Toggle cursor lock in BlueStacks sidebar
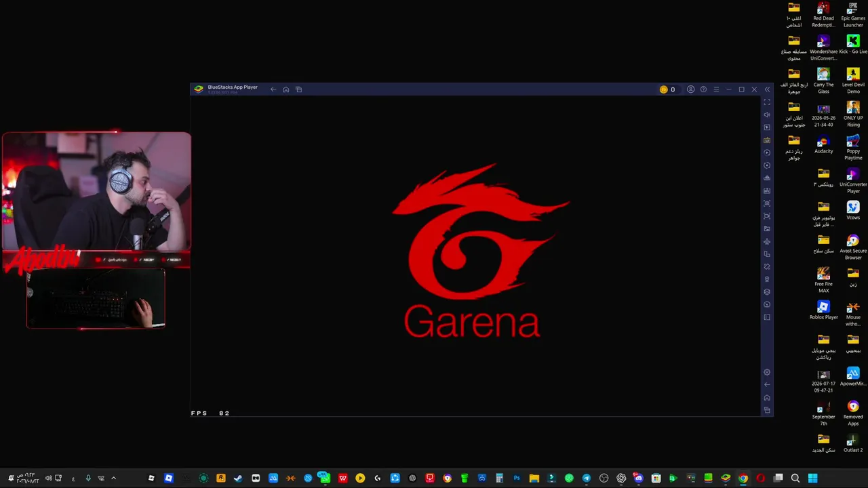868x488 pixels. [x=767, y=127]
